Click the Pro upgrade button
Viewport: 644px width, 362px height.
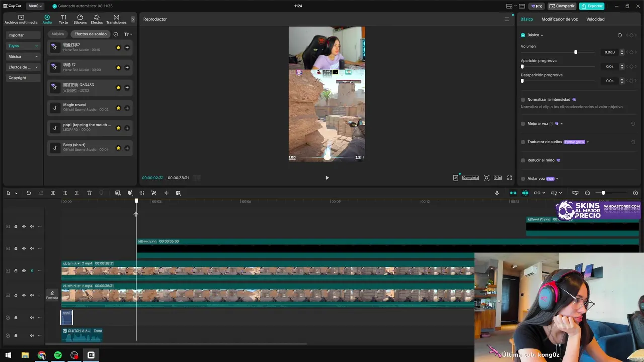(x=537, y=6)
